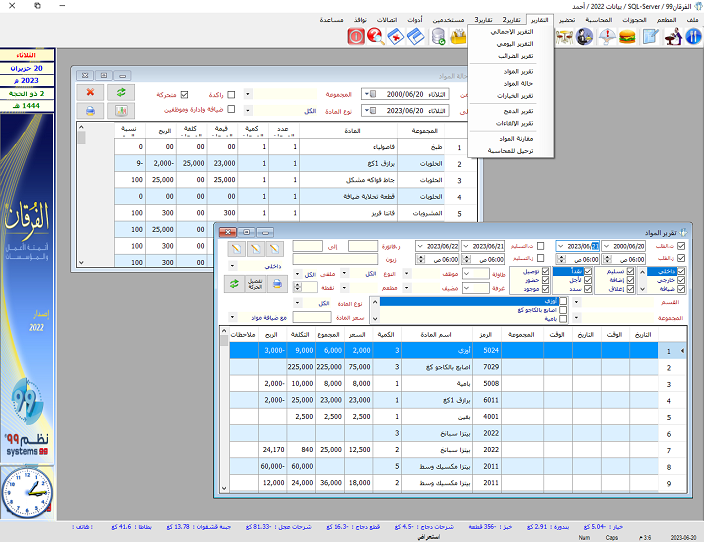
Task: Click the تفصيل الحركة button
Action: coord(256,284)
